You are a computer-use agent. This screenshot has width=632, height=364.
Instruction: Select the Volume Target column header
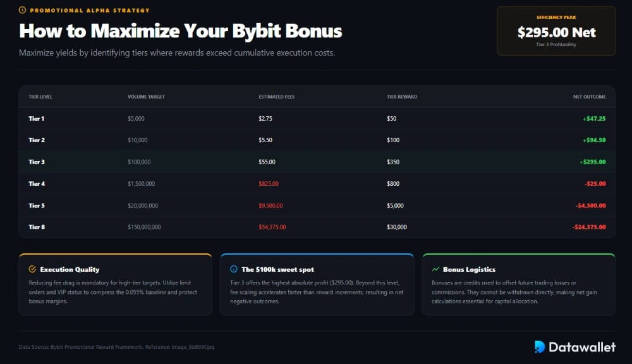coord(146,97)
